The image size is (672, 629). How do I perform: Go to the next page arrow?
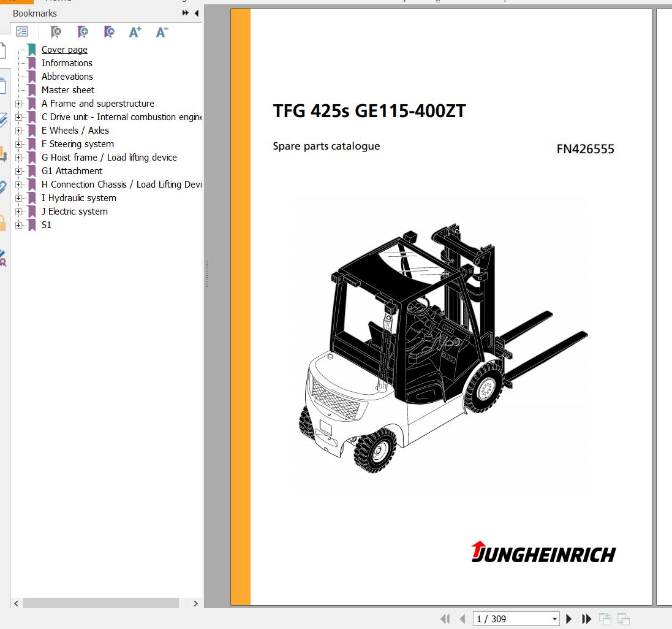pos(569,619)
